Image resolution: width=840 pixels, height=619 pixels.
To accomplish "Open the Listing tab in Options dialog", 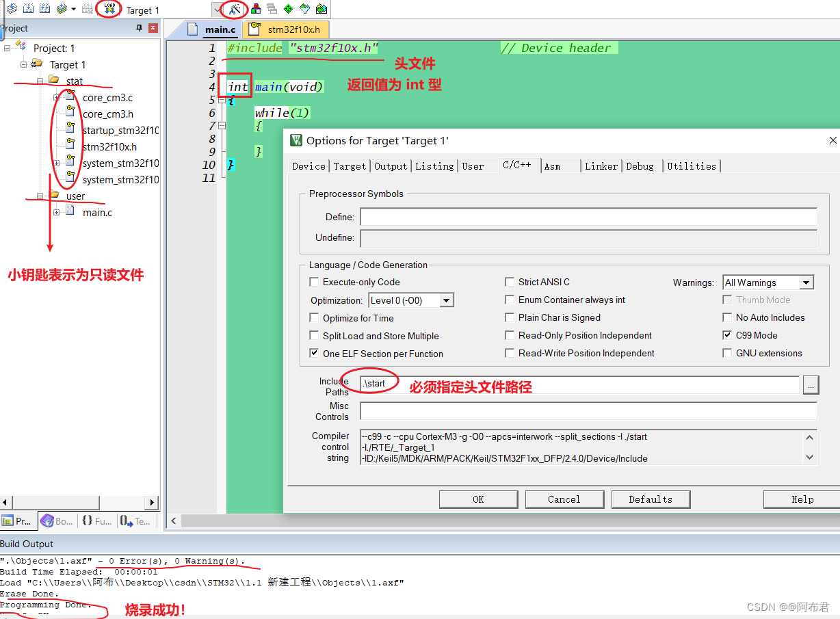I will point(434,166).
